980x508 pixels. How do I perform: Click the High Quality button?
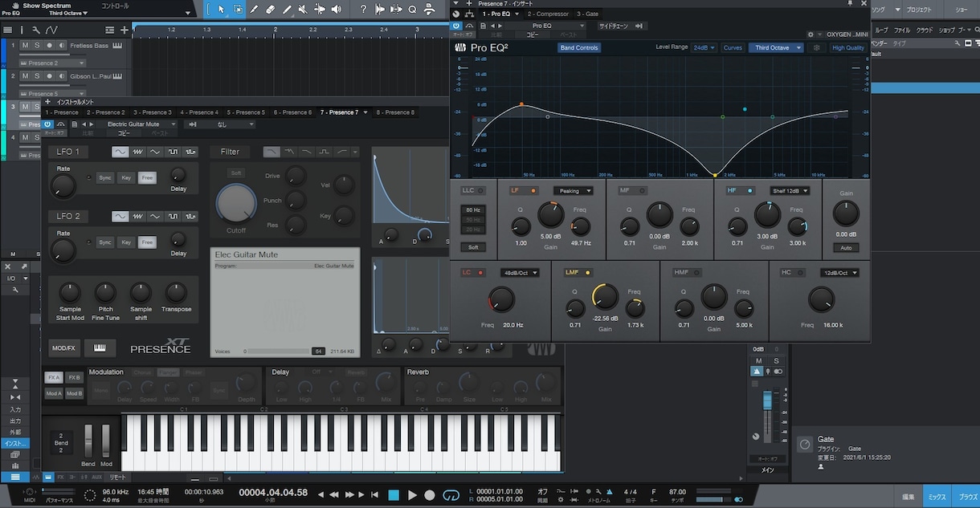[x=848, y=48]
